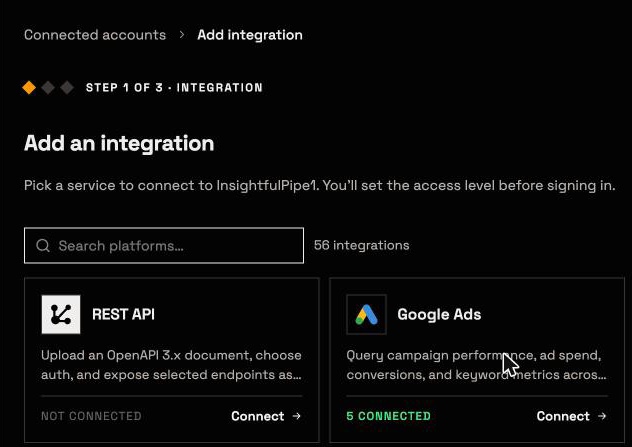Connect the REST API integration
Screen dimensions: 632x447
pyautogui.click(x=266, y=416)
